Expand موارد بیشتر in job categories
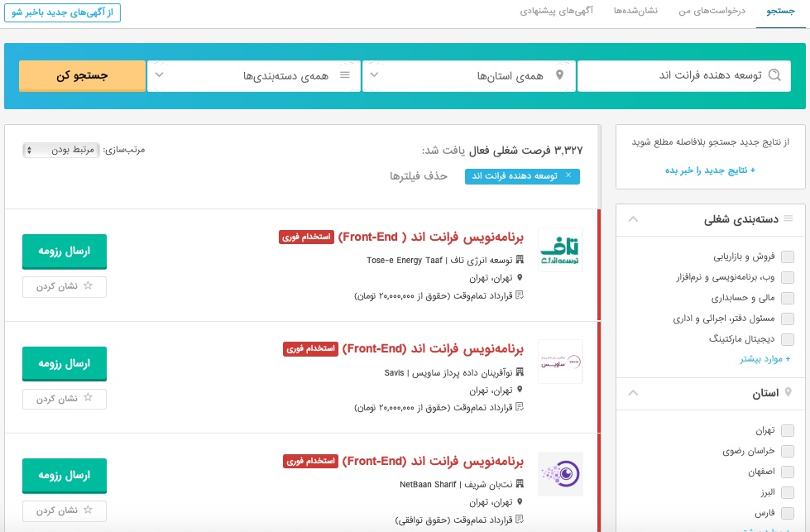 coord(765,359)
